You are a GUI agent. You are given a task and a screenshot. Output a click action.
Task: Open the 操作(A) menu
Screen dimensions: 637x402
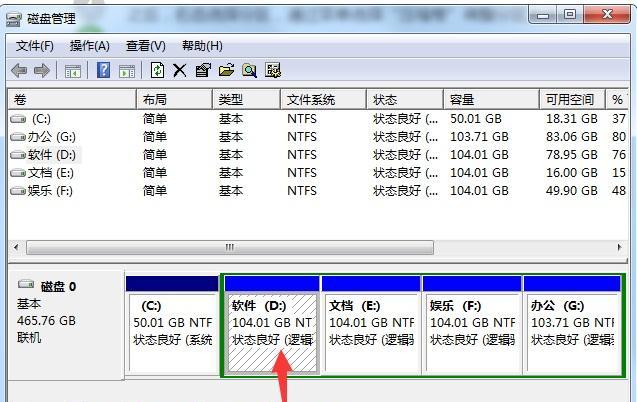[89, 46]
